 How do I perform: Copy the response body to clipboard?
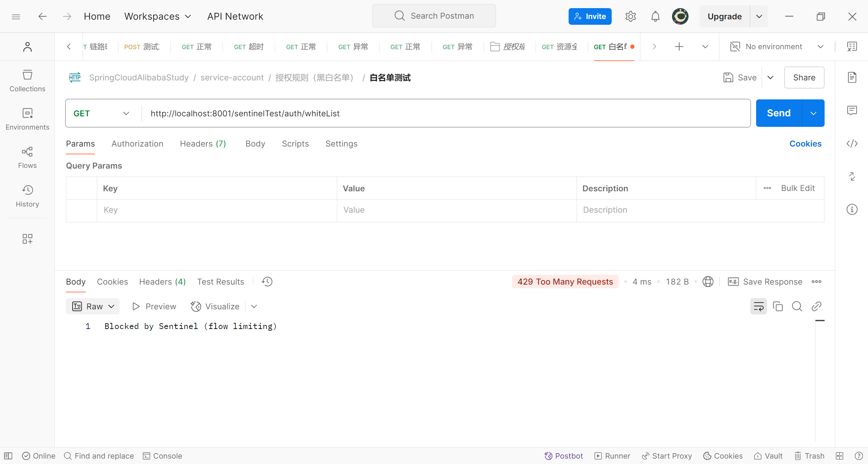(777, 306)
